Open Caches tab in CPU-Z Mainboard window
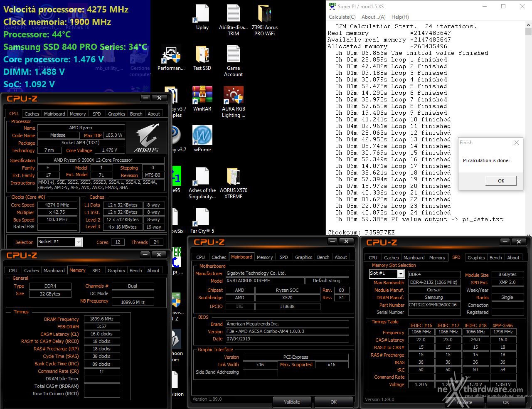The image size is (532, 409). click(x=219, y=257)
